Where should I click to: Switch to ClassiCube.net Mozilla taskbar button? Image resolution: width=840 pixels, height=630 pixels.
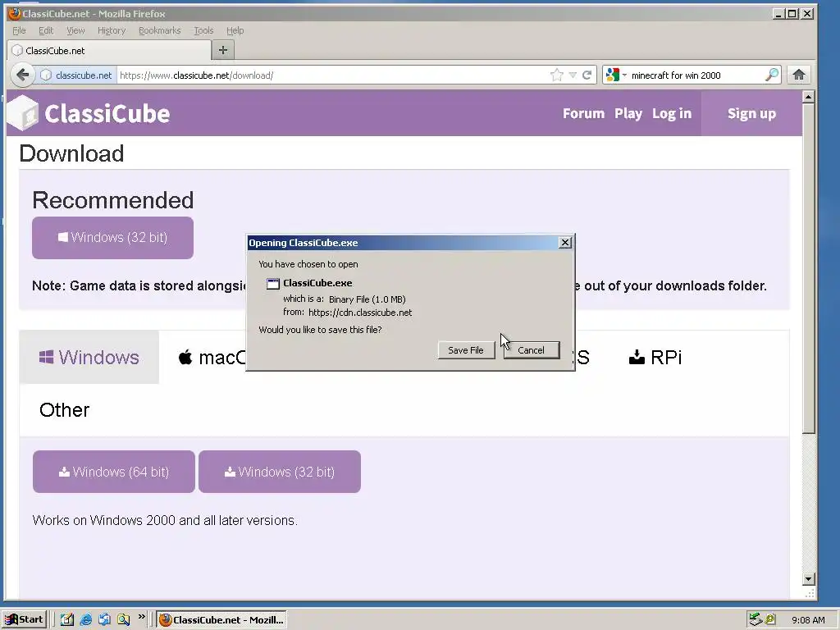[x=221, y=620]
